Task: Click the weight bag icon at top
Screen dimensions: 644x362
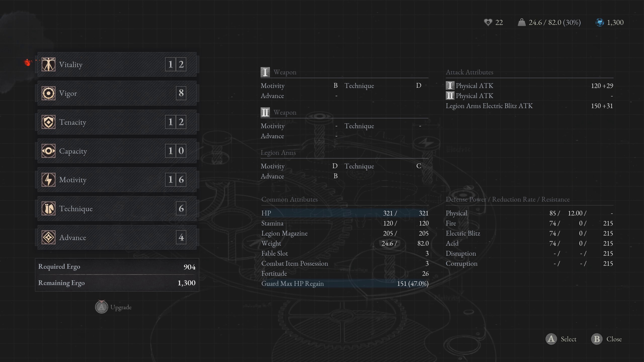Action: tap(521, 22)
